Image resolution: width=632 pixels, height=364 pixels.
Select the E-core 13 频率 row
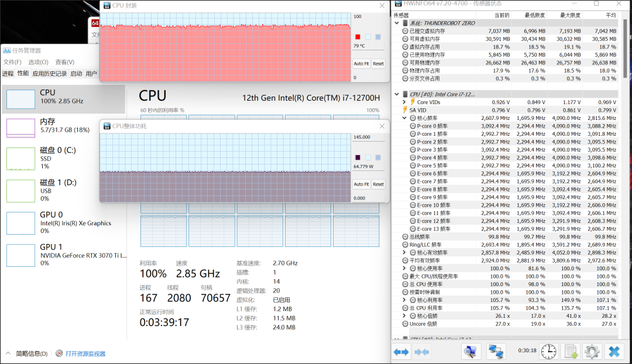pyautogui.click(x=506, y=229)
